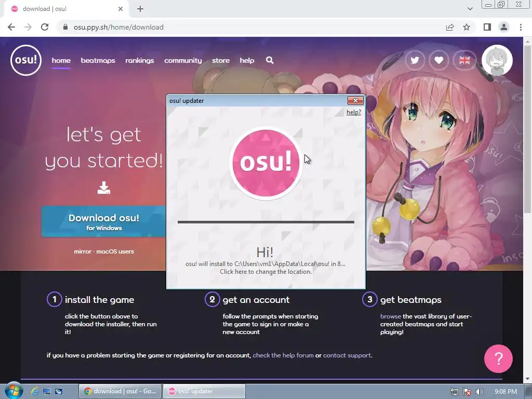Click the volume speaker tray icon

480,392
